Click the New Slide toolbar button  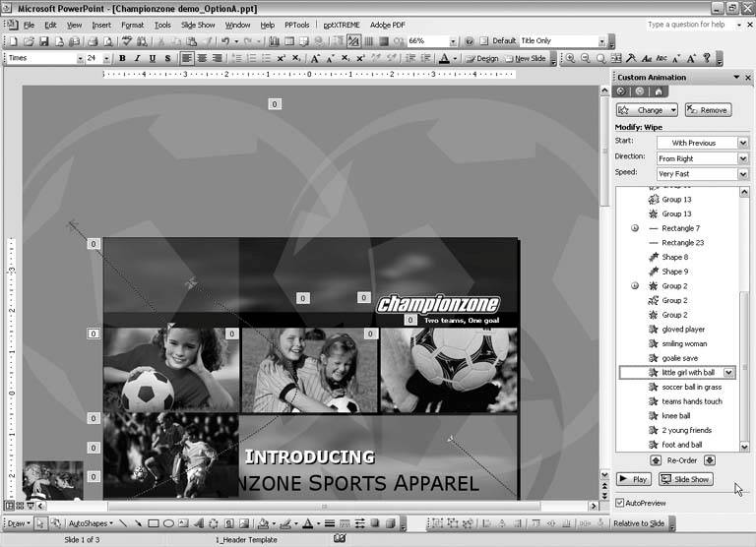point(525,58)
